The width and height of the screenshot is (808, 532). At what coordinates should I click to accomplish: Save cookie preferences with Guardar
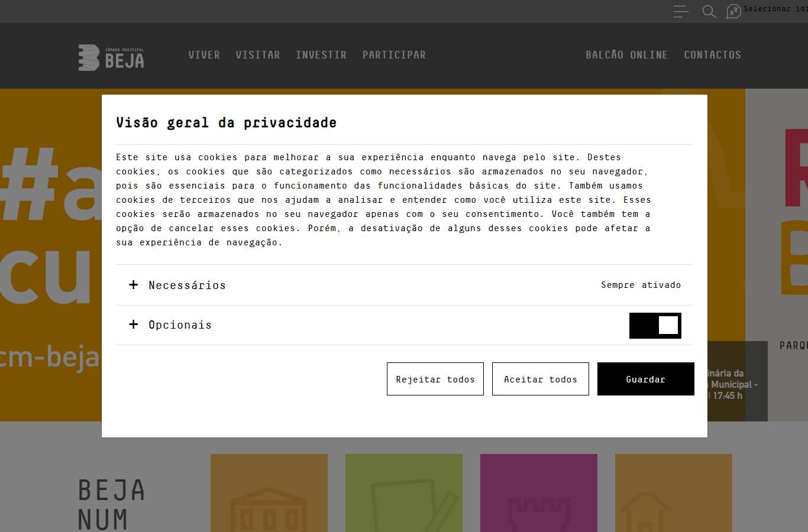click(646, 379)
